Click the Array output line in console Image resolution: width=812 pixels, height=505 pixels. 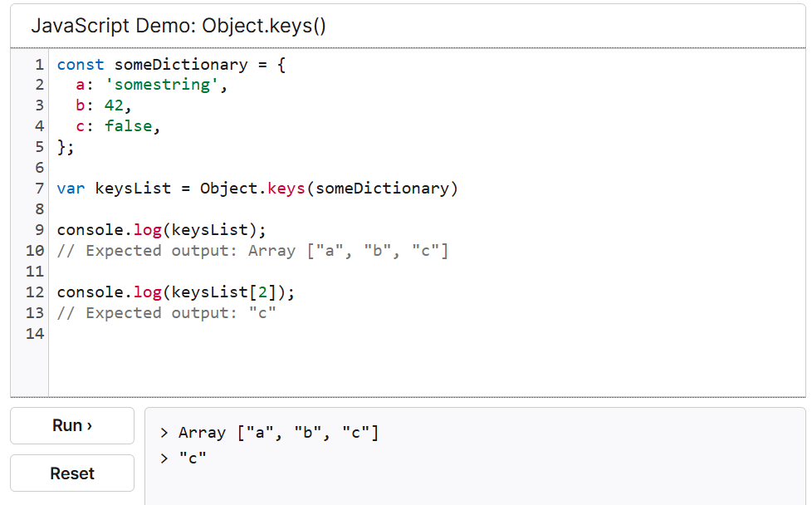[x=270, y=433]
